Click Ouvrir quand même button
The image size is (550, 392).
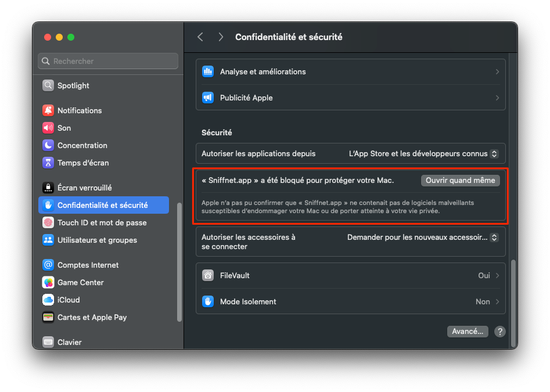(460, 180)
